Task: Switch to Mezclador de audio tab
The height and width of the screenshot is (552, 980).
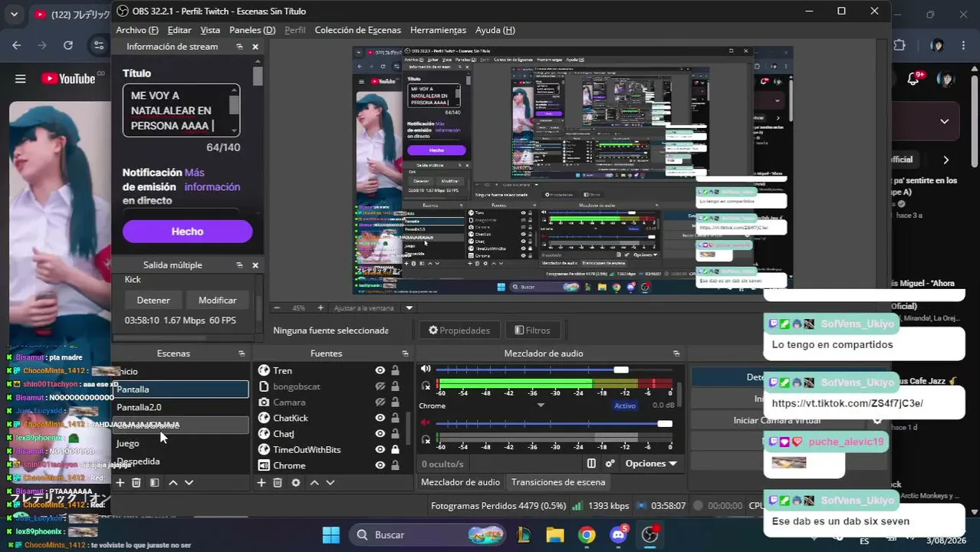Action: point(460,482)
